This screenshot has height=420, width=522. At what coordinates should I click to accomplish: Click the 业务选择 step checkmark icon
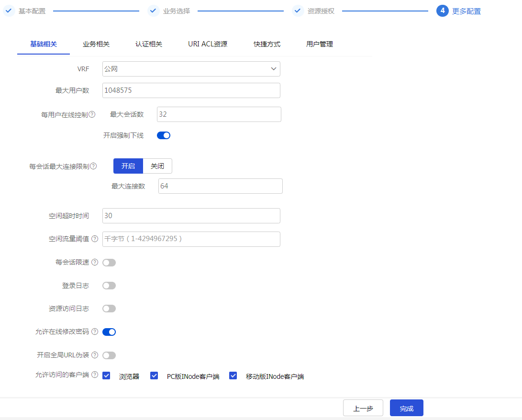[x=153, y=11]
